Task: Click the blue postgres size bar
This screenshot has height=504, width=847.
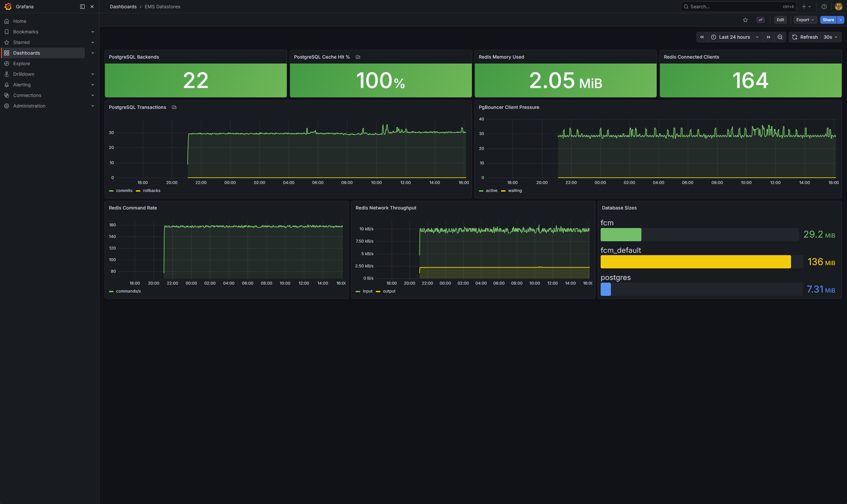Action: pos(605,289)
